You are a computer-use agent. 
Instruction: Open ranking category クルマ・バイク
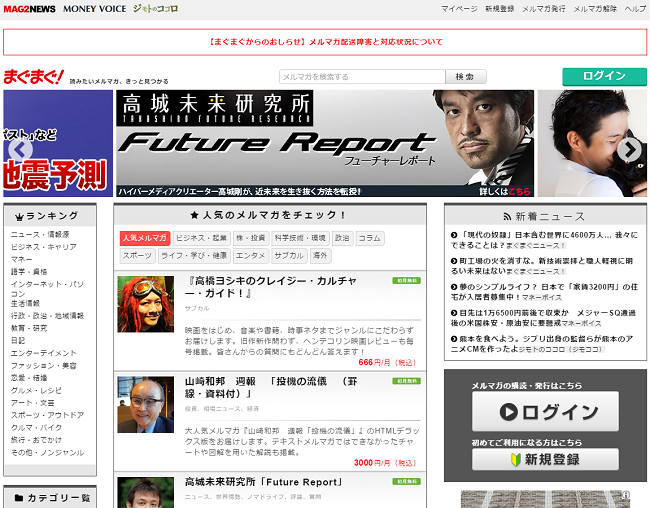36,428
